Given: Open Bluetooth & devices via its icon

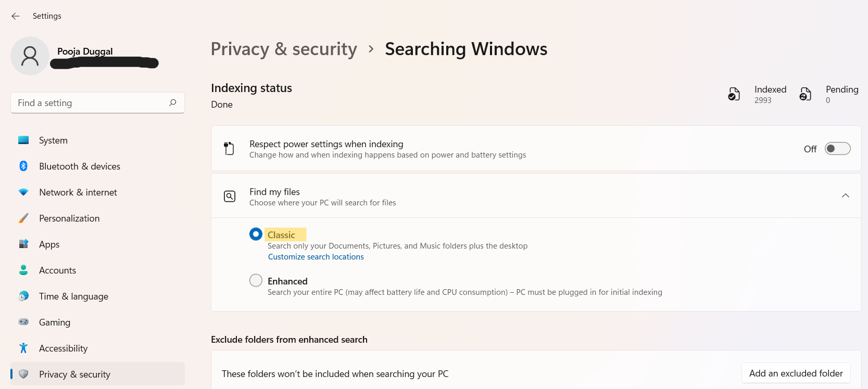Looking at the screenshot, I should [23, 166].
